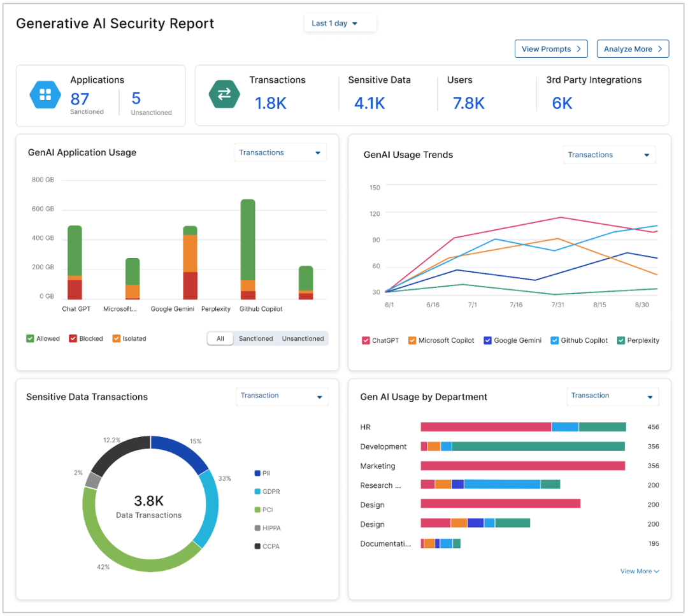The width and height of the screenshot is (688, 616).
Task: Open the Transaction dropdown in Sensitive Data Transactions
Action: 282,396
